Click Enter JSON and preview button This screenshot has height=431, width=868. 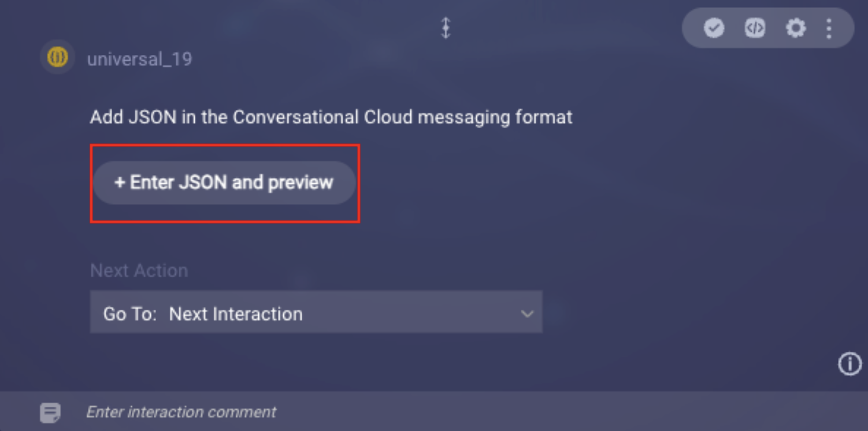(224, 183)
